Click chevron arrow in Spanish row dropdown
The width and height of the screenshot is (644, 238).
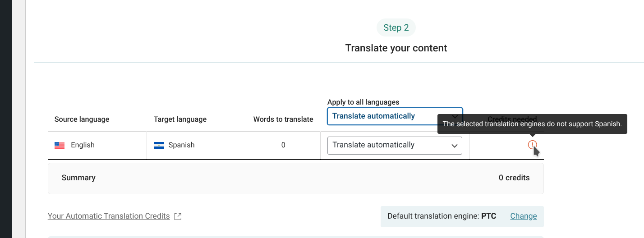454,146
